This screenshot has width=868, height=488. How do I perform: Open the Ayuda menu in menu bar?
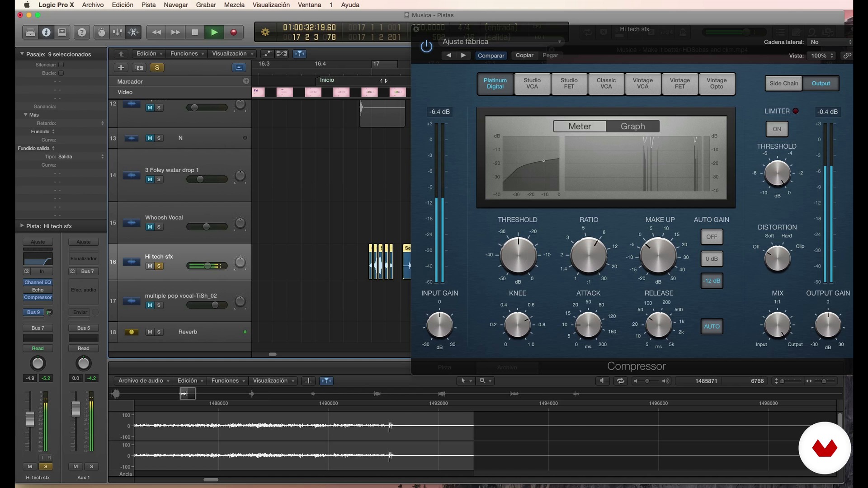pos(350,5)
